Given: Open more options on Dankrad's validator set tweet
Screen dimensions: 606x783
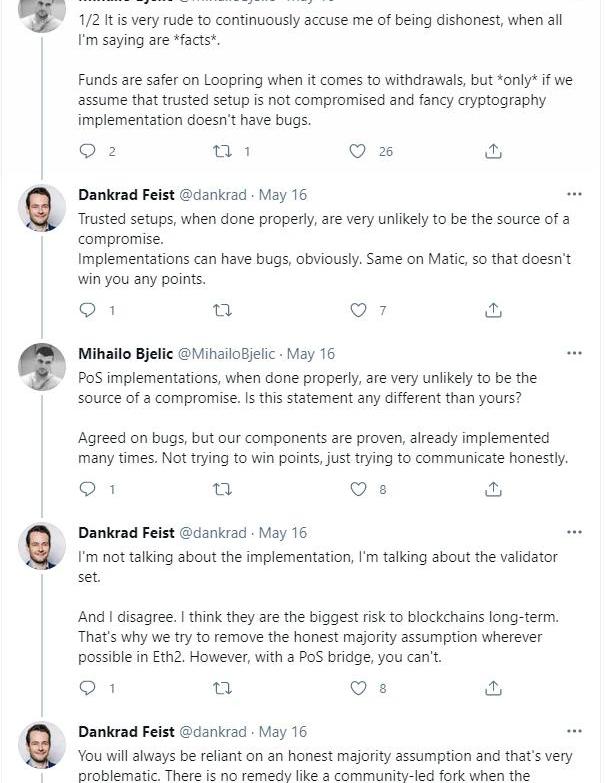Looking at the screenshot, I should [x=574, y=532].
